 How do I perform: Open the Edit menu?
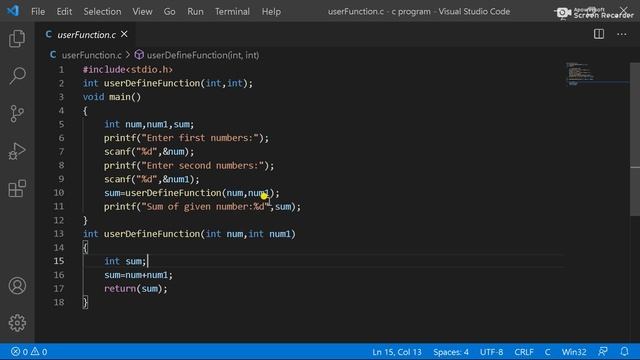pos(64,11)
